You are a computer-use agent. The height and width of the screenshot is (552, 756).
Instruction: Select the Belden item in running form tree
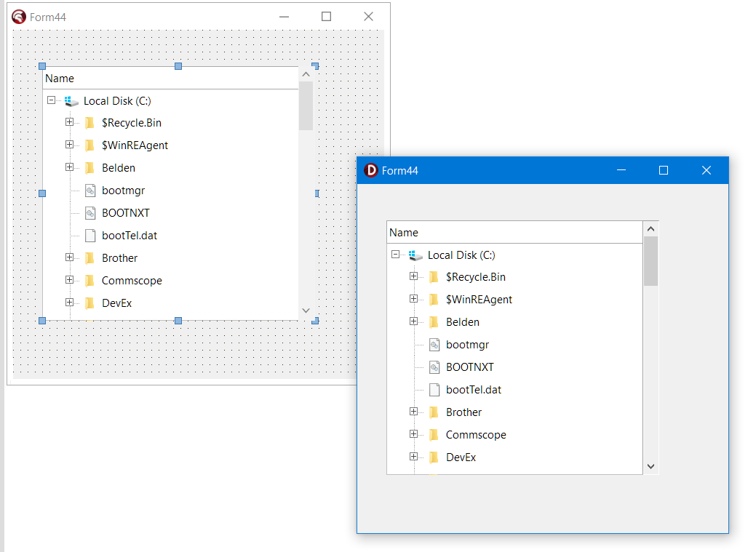coord(463,322)
